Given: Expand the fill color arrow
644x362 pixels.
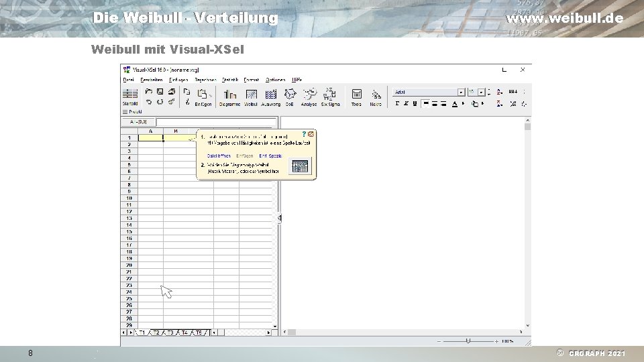Looking at the screenshot, I should click(x=483, y=104).
